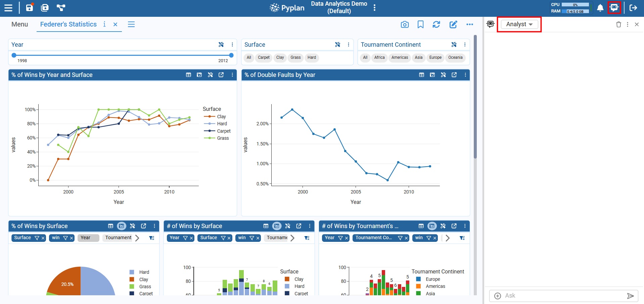644x304 pixels.
Task: Maximize the % of Wins by Year chart
Action: pos(221,75)
